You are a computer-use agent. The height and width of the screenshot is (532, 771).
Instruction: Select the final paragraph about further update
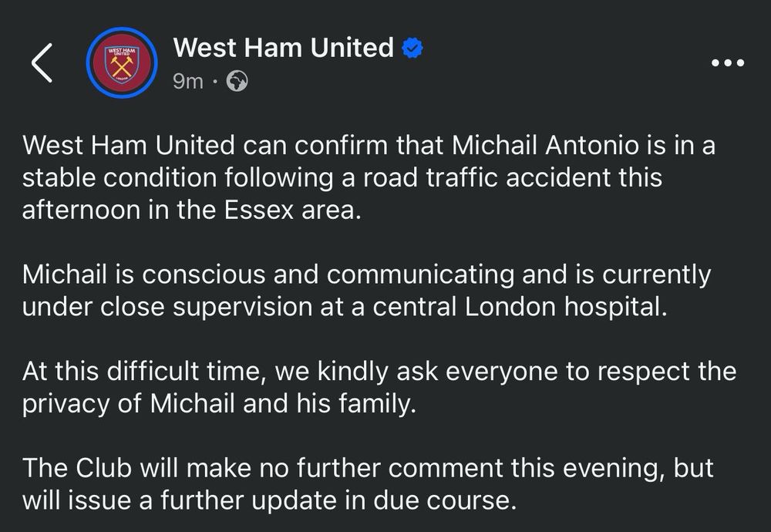tap(368, 484)
